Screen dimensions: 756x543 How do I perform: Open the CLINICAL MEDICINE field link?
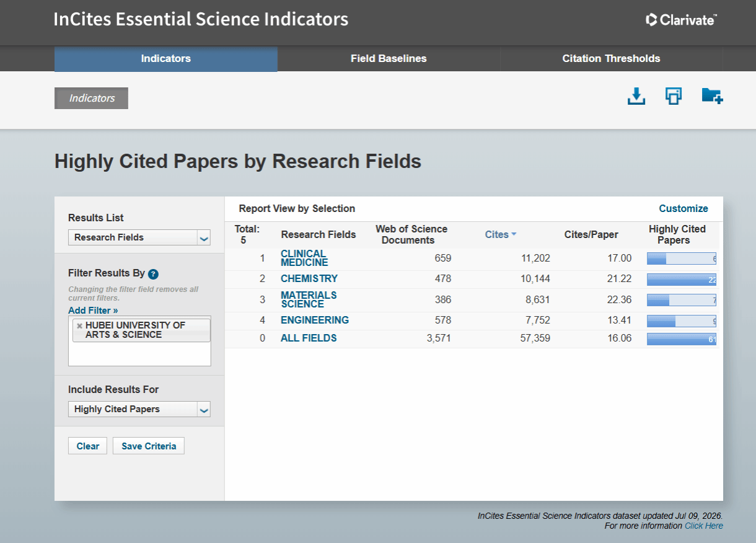point(304,258)
